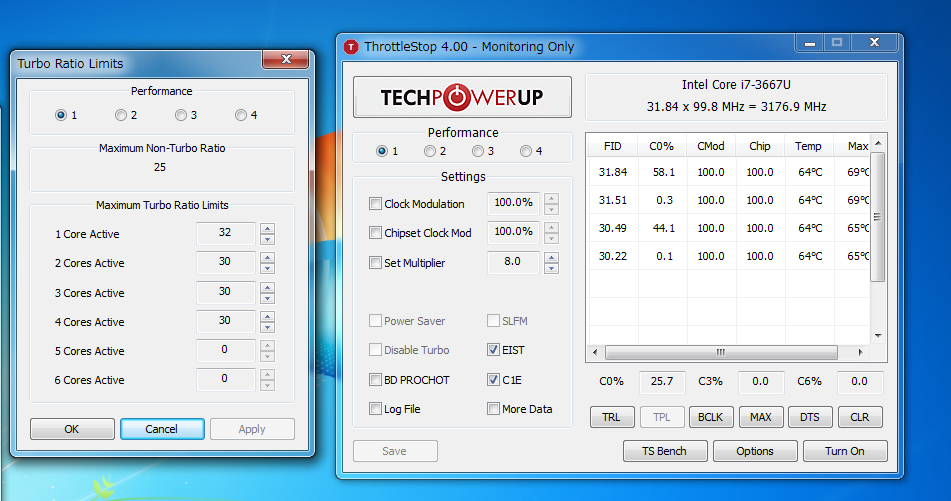Click the table's horizontal scroll right arrow
This screenshot has width=951, height=501.
(x=861, y=352)
